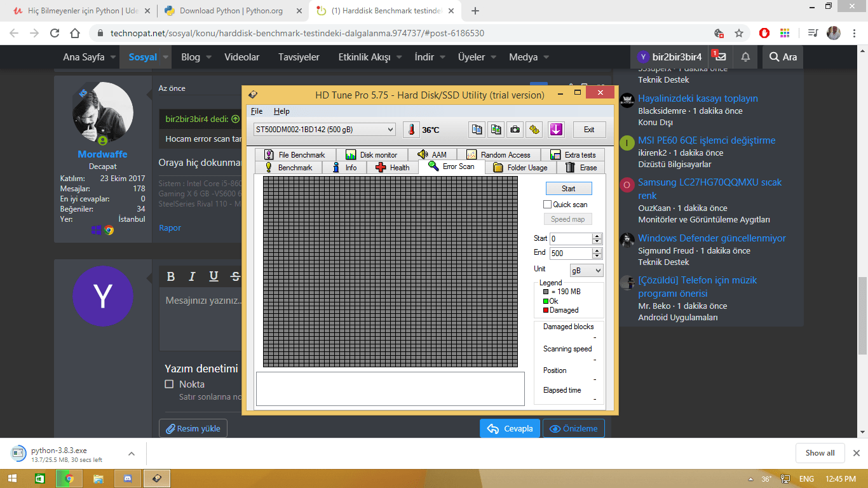Open forum inbox envelope icon

coord(720,57)
